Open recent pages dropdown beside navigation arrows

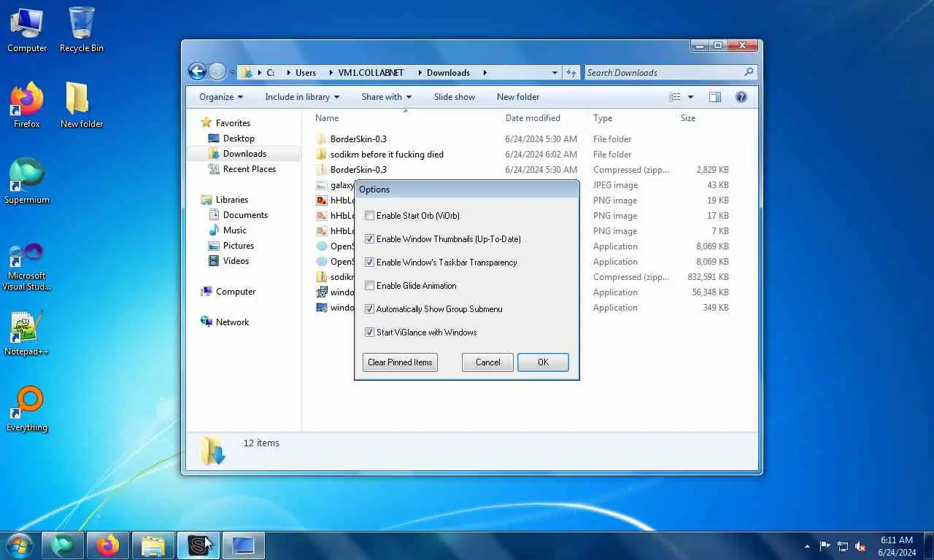(x=232, y=73)
